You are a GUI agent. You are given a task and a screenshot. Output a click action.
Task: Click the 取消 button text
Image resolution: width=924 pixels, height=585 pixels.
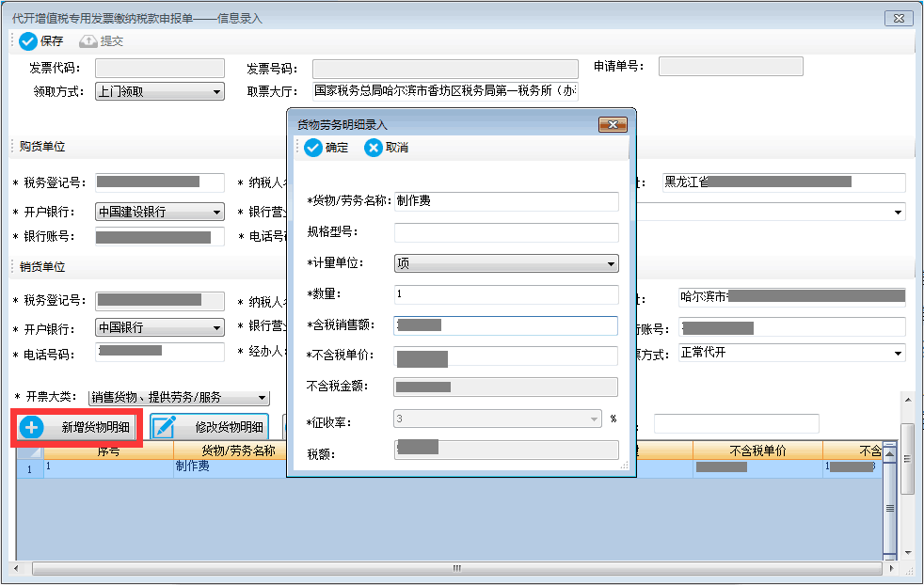396,148
